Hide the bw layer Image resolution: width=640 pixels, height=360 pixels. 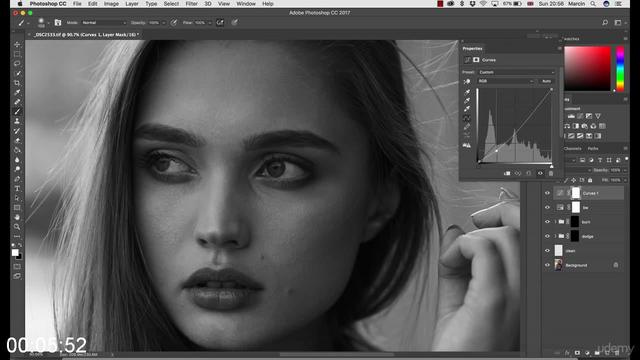point(547,207)
